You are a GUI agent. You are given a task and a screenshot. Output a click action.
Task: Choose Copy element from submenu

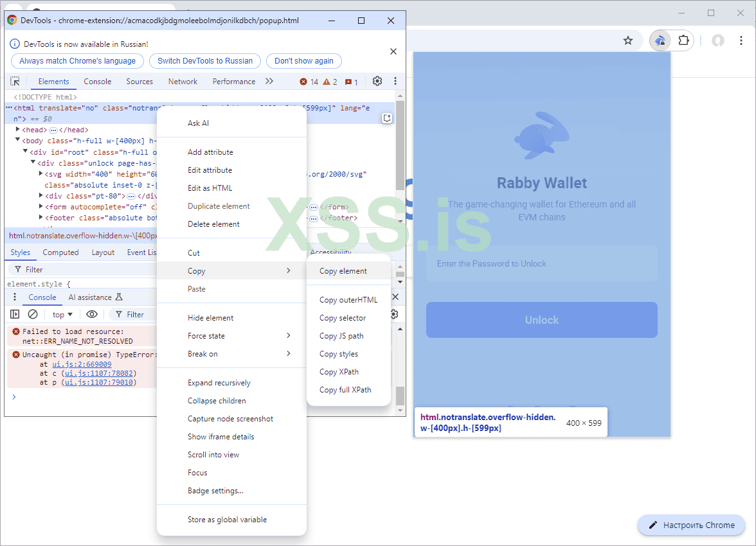pos(348,271)
